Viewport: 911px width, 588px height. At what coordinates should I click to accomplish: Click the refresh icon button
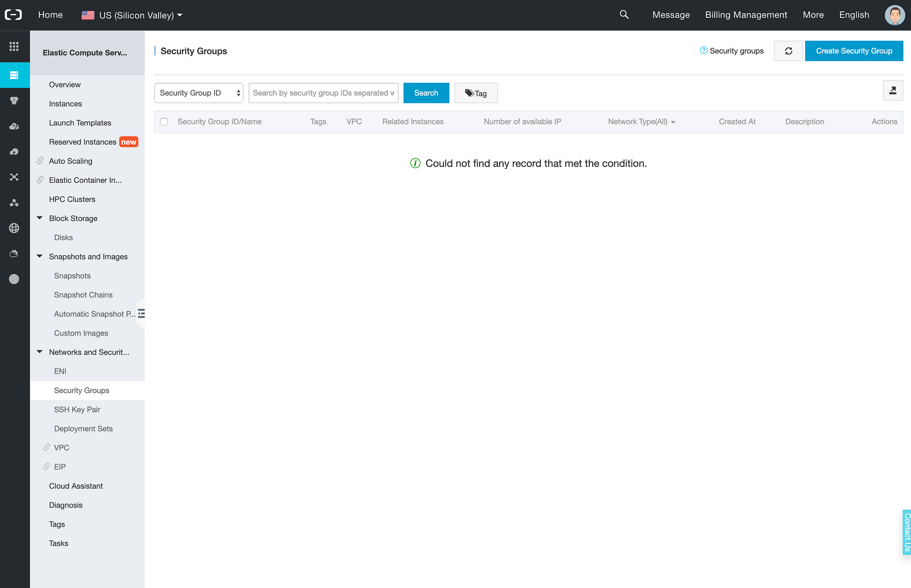[x=788, y=51]
